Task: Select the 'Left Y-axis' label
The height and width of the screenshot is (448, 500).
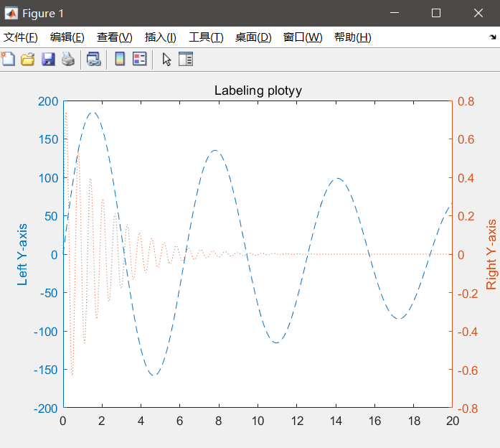Action: (22, 254)
